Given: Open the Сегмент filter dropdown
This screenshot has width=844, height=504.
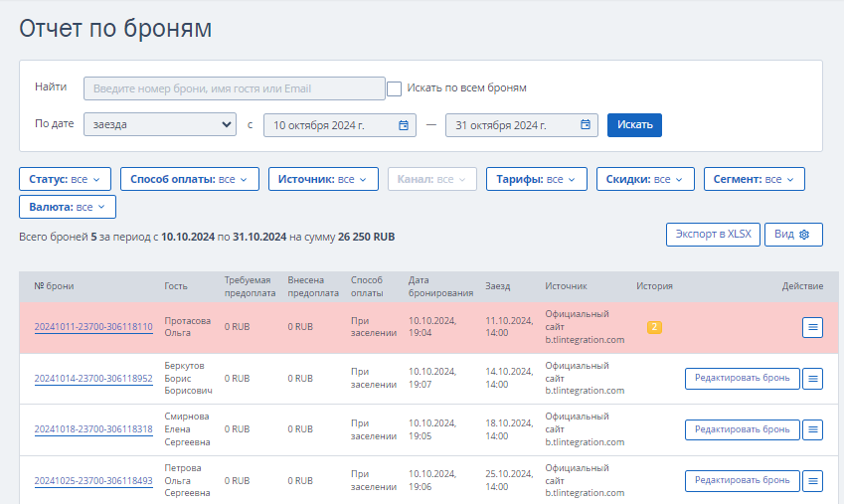Looking at the screenshot, I should click(755, 179).
